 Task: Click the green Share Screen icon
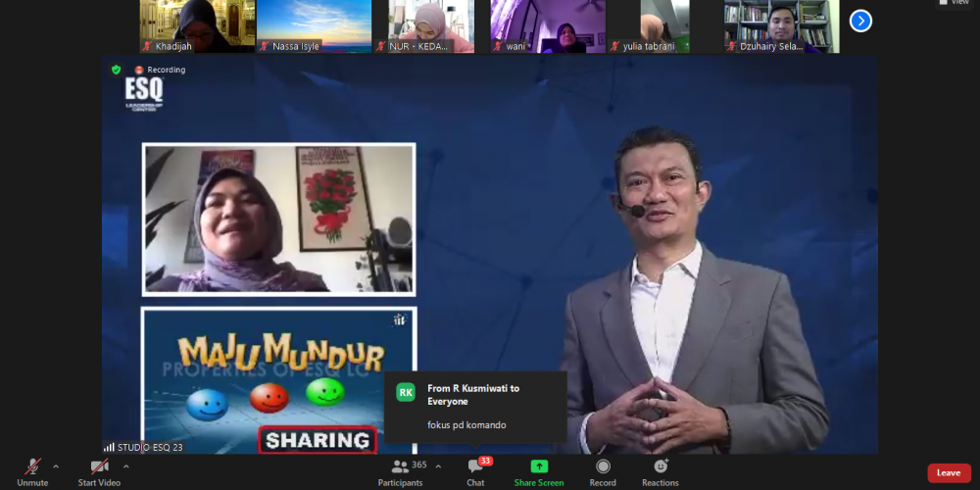538,466
